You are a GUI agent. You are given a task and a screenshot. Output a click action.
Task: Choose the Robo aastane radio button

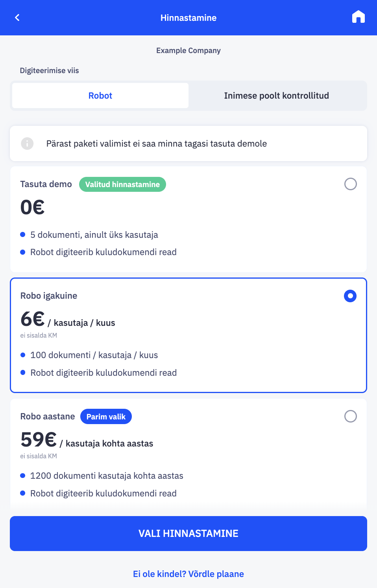pos(350,416)
